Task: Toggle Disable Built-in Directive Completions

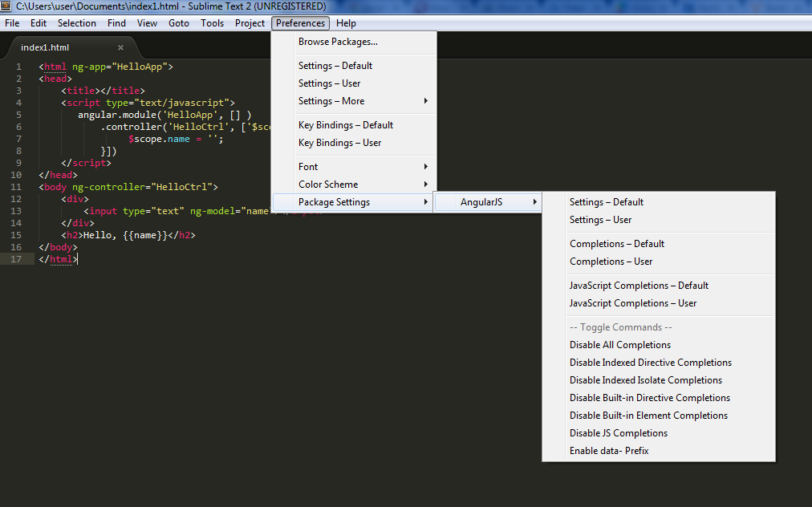Action: (659, 398)
